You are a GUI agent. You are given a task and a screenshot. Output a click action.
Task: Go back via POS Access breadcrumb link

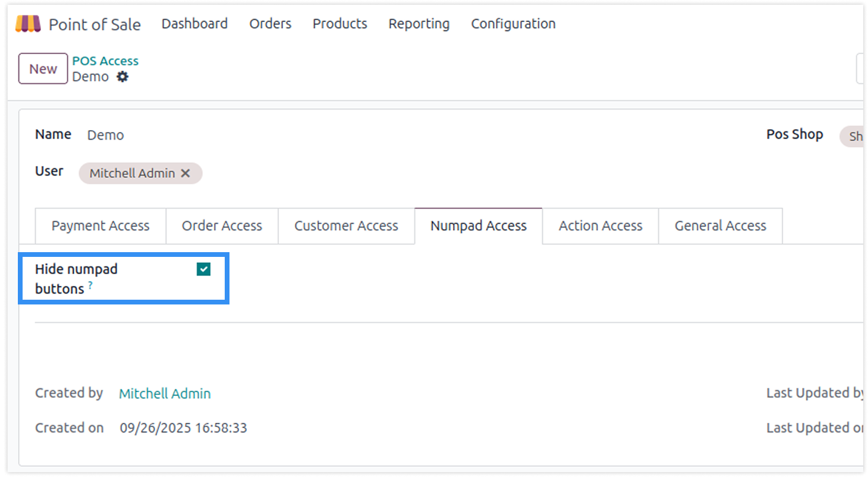click(105, 61)
